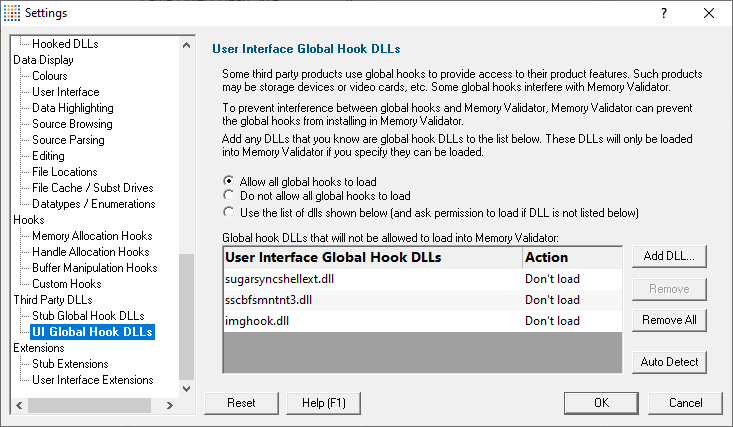Click the horizontal scrollbar right arrow
The height and width of the screenshot is (427, 733).
click(x=170, y=405)
